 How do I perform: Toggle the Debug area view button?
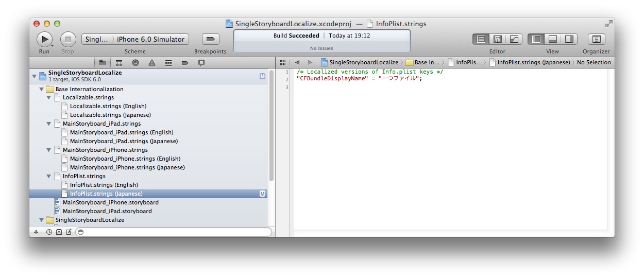point(553,39)
